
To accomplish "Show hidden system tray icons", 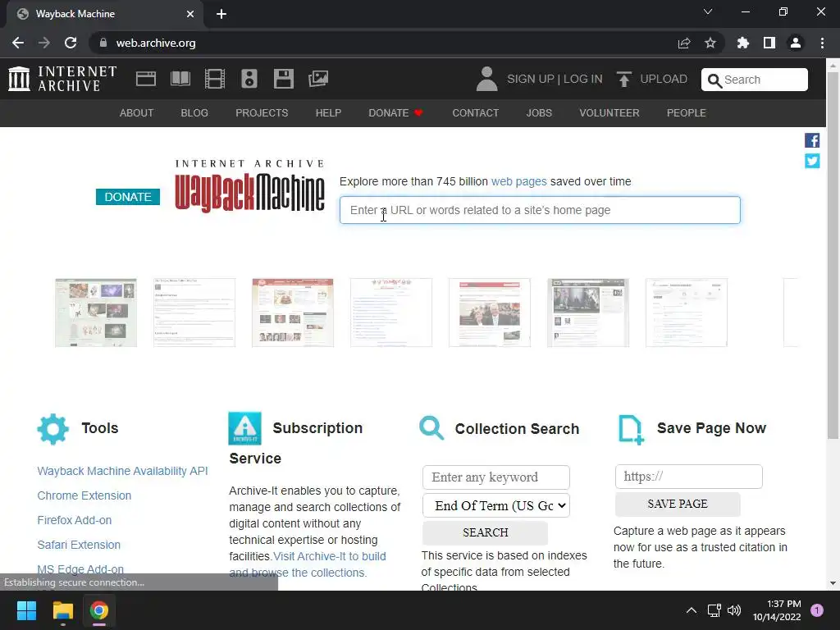I will (692, 610).
